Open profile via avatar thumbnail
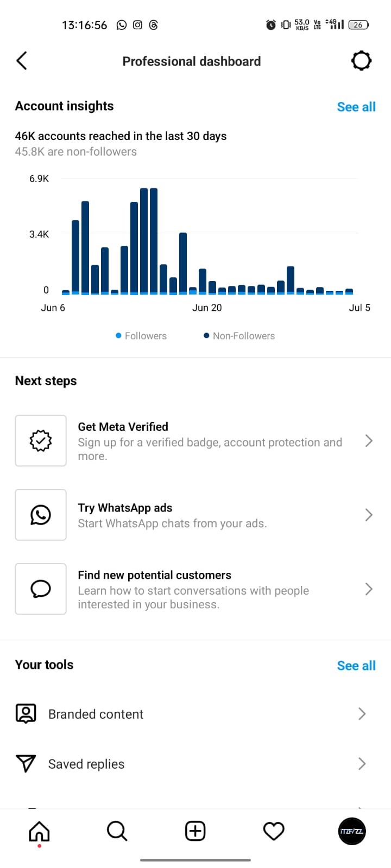 (352, 831)
